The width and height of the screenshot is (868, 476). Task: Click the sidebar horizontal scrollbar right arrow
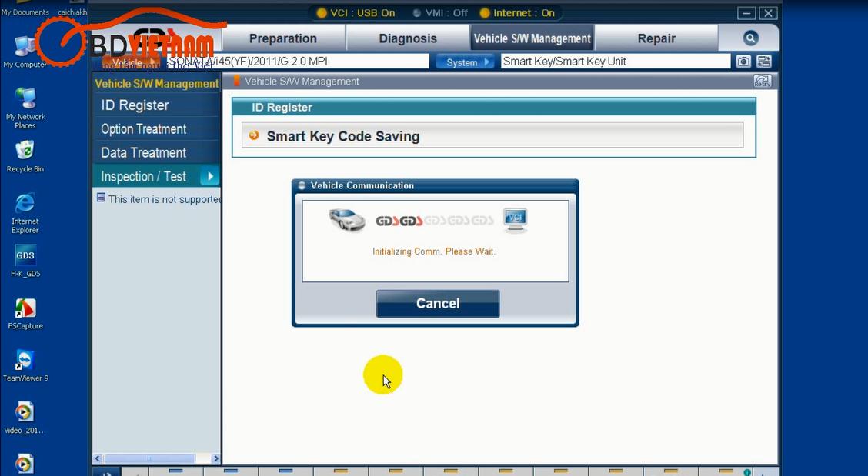point(216,459)
